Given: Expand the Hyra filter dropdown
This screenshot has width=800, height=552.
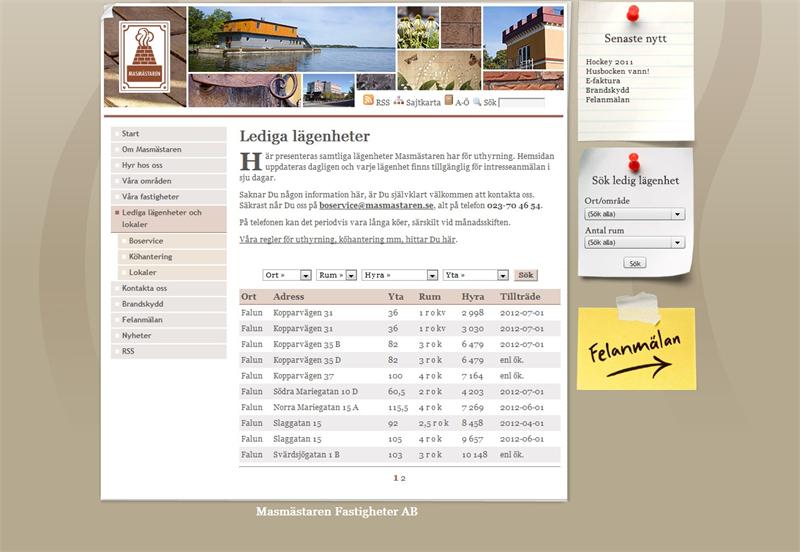Looking at the screenshot, I should coord(399,275).
